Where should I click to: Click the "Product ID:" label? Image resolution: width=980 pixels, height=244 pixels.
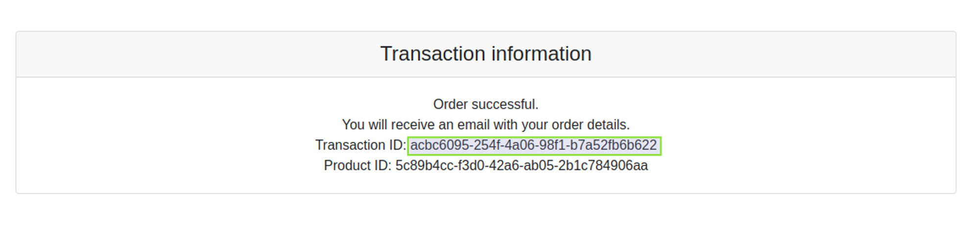pyautogui.click(x=357, y=165)
